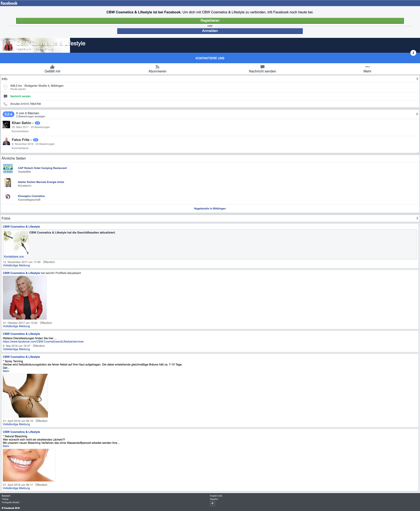Click Falco Fritz's reviewer avatar

pos(6,141)
